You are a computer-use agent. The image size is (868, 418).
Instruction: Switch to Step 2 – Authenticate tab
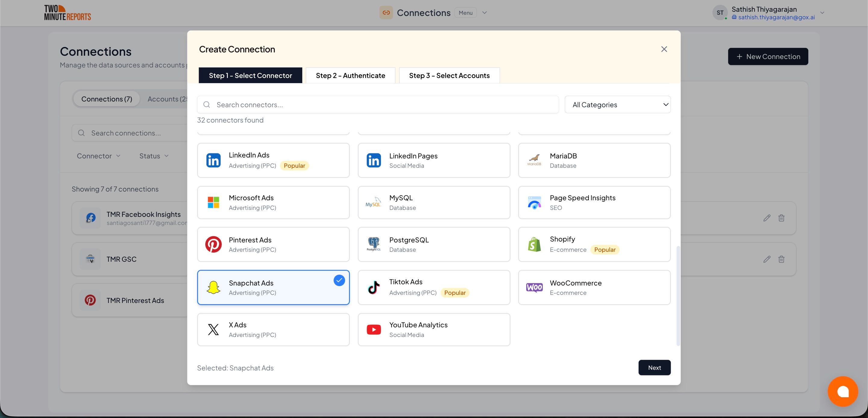[350, 76]
